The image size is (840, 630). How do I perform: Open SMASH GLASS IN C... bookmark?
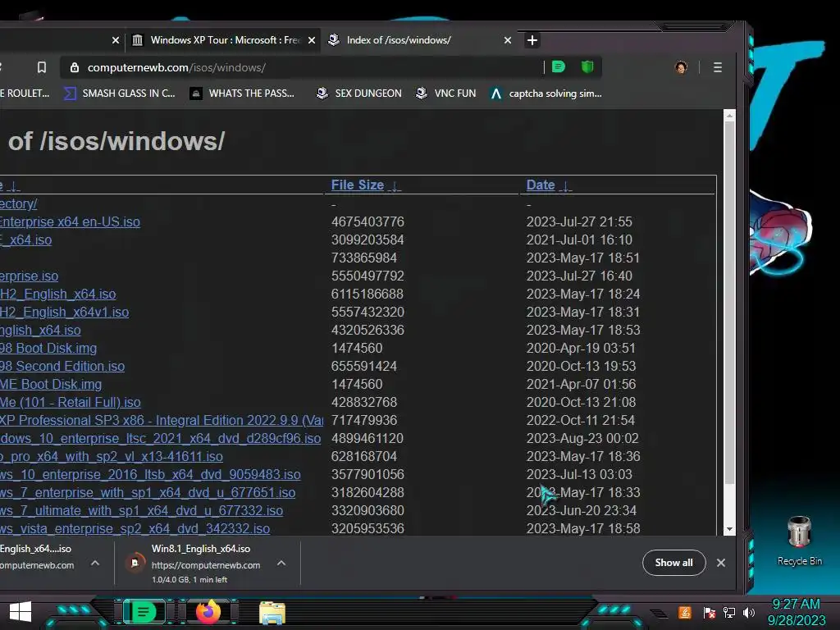coord(120,94)
